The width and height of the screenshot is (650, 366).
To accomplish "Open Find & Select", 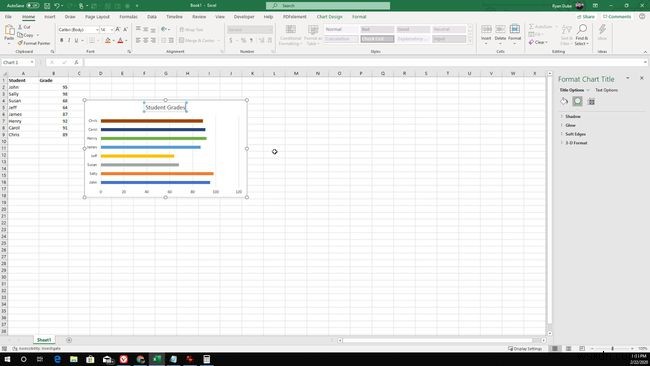I will 582,35.
